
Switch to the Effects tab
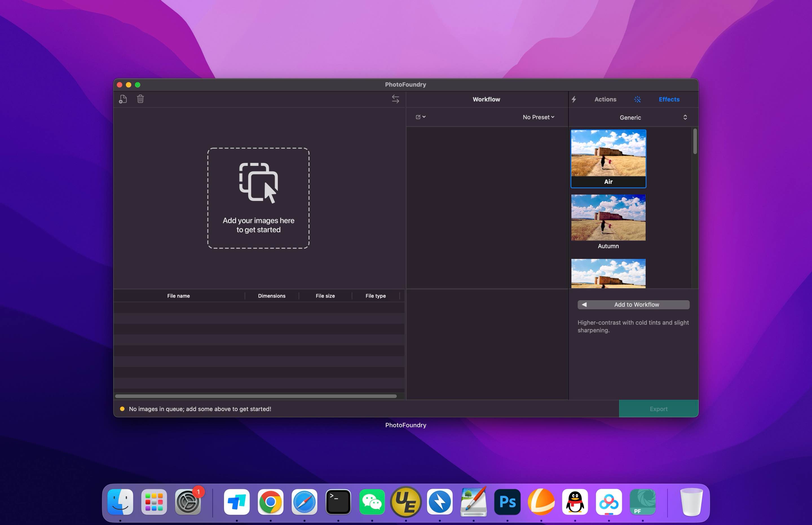669,99
